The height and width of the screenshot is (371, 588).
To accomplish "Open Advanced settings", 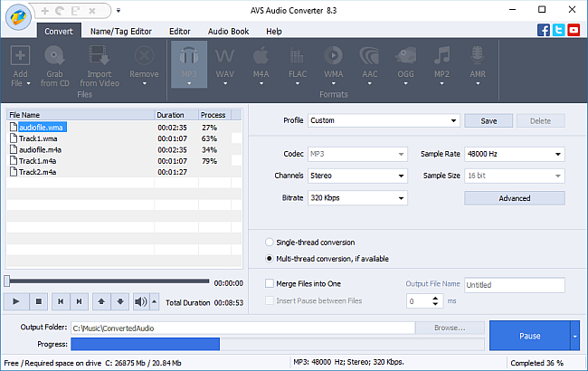I will (515, 198).
